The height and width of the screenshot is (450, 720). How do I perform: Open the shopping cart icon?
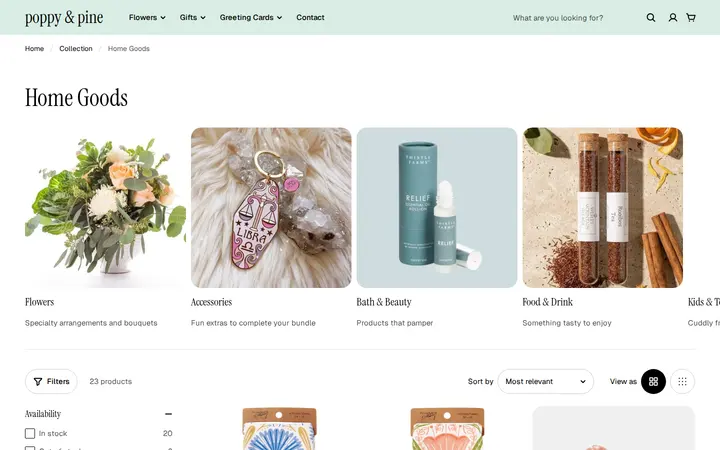point(691,17)
